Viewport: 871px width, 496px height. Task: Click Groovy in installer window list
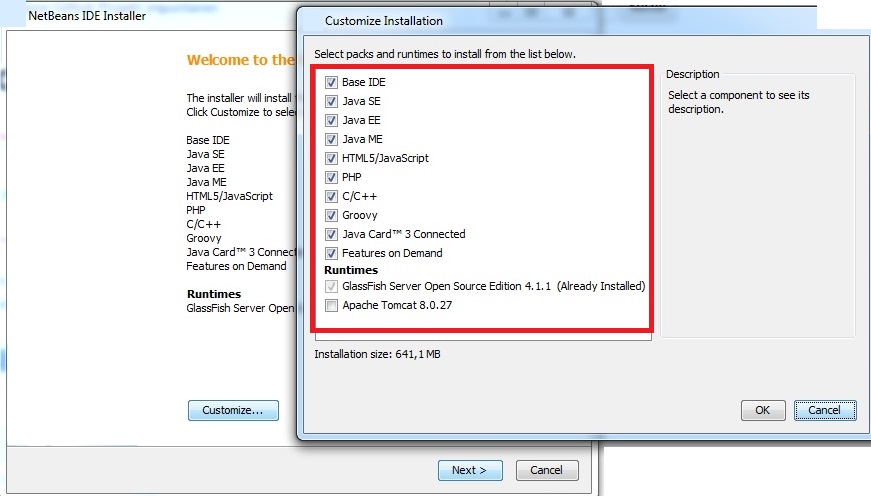tap(203, 238)
